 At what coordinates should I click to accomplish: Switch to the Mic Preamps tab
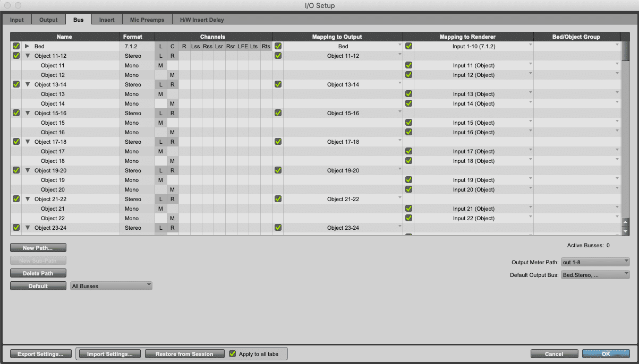(x=147, y=20)
